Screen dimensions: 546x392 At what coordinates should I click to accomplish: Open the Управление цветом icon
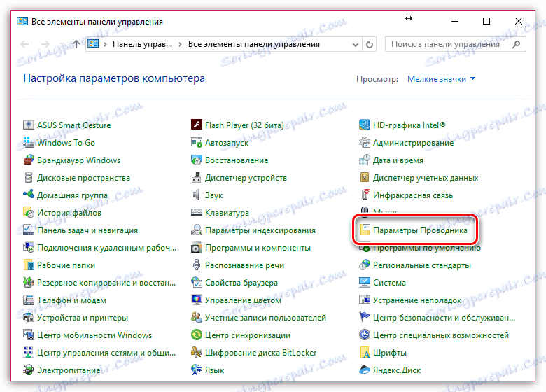pos(197,300)
